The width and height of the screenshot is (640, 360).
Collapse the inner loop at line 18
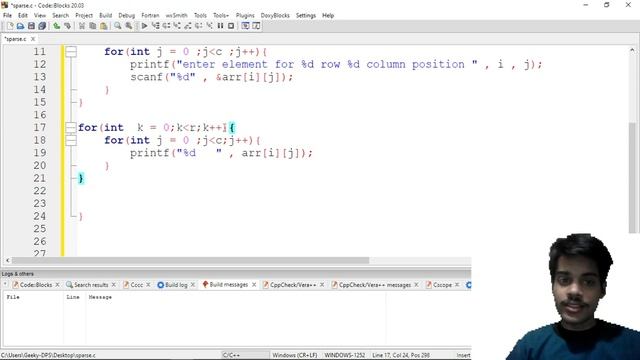pos(71,140)
